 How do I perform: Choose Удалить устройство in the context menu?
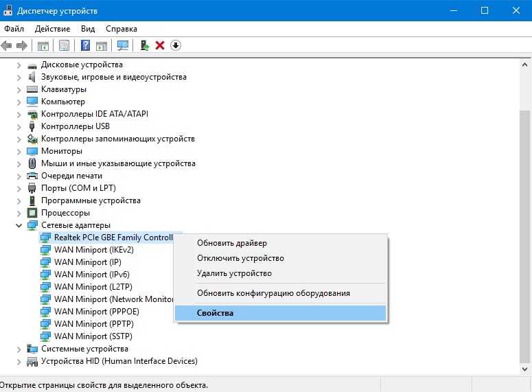tap(281, 273)
